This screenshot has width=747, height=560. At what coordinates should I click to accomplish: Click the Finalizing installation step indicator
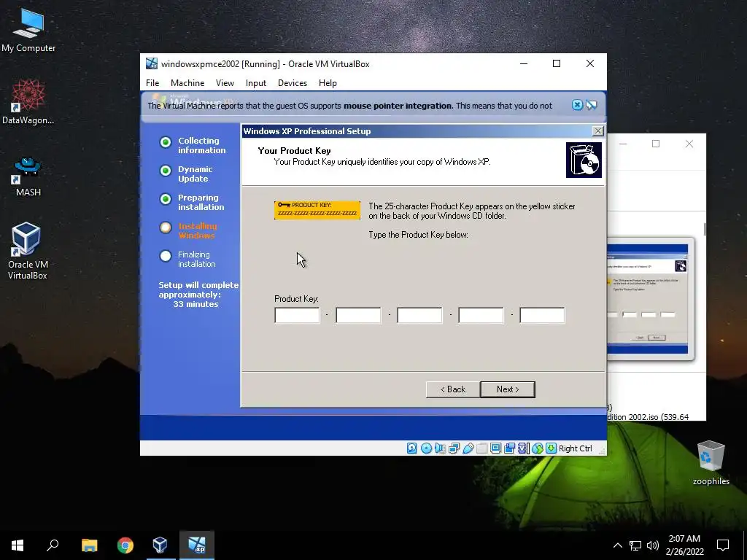point(166,256)
